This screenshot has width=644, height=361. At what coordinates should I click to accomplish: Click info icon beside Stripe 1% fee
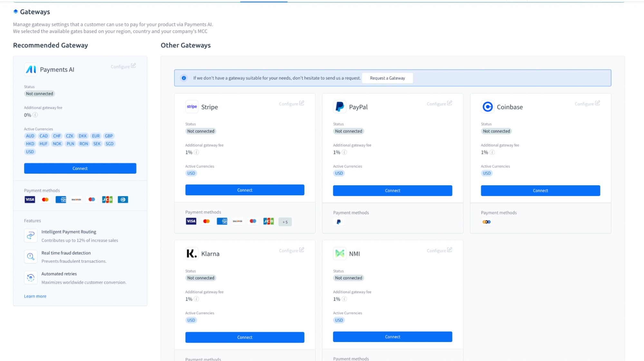point(197,152)
